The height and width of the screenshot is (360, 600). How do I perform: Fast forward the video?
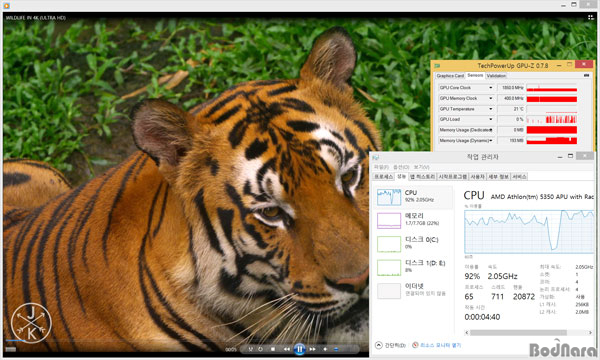click(312, 349)
